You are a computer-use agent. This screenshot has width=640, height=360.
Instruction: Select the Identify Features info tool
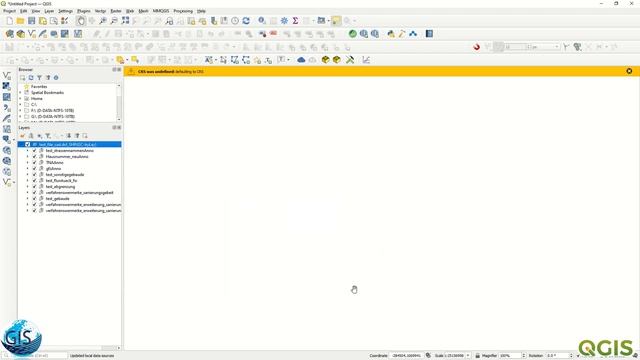point(262,21)
